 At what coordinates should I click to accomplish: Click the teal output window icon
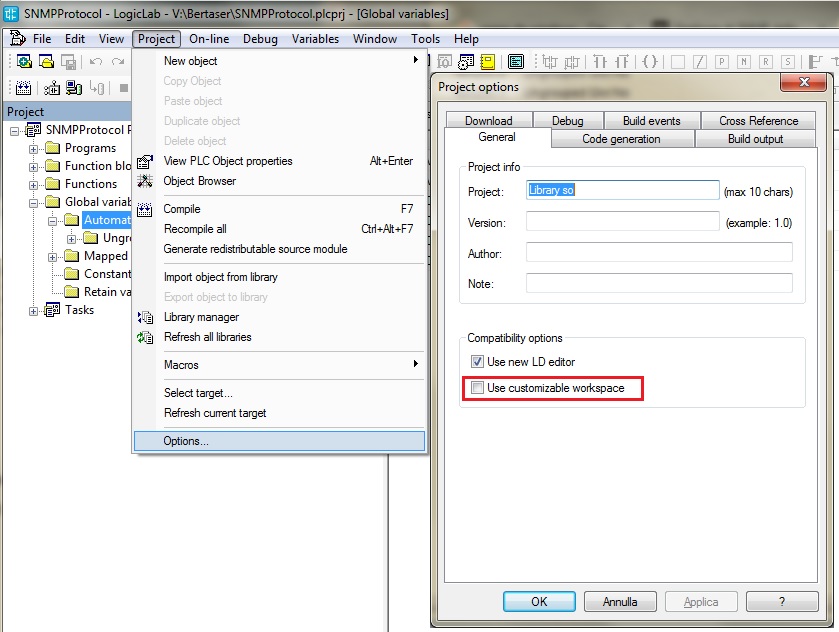[x=516, y=62]
